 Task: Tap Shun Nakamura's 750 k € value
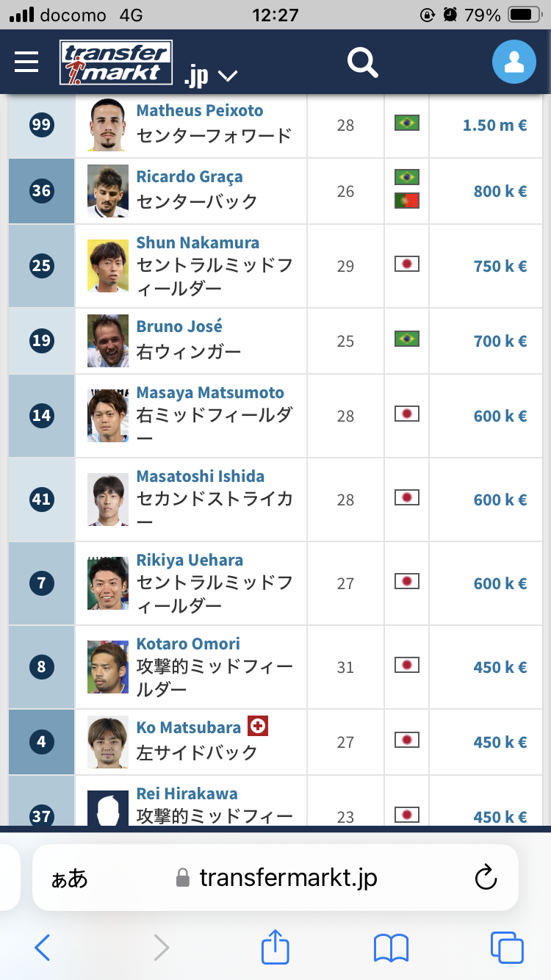(x=500, y=266)
